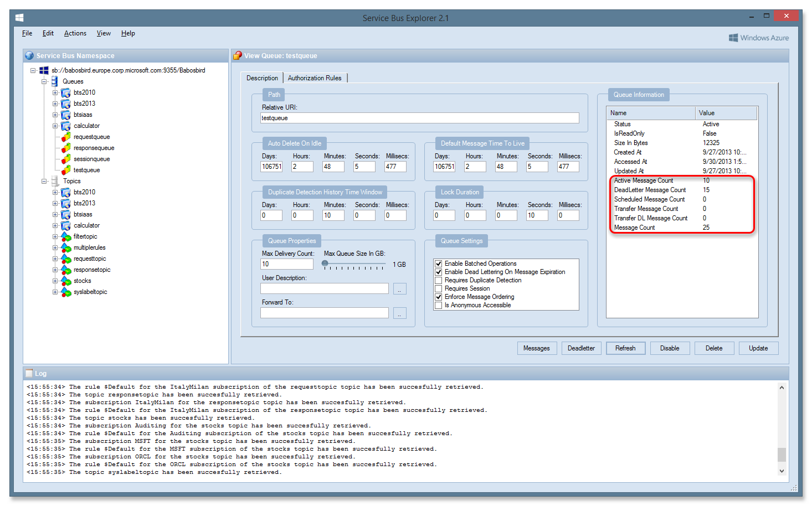Switch to the Authorization Rules tab
812x506 pixels.
[x=315, y=78]
